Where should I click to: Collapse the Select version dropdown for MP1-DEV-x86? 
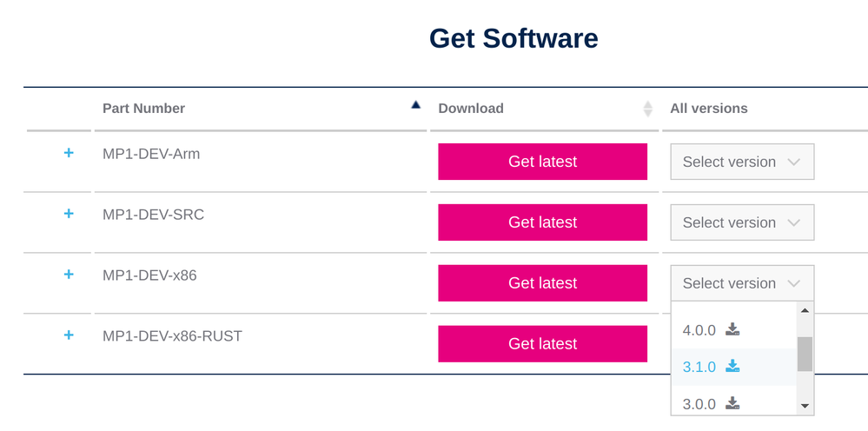click(742, 283)
